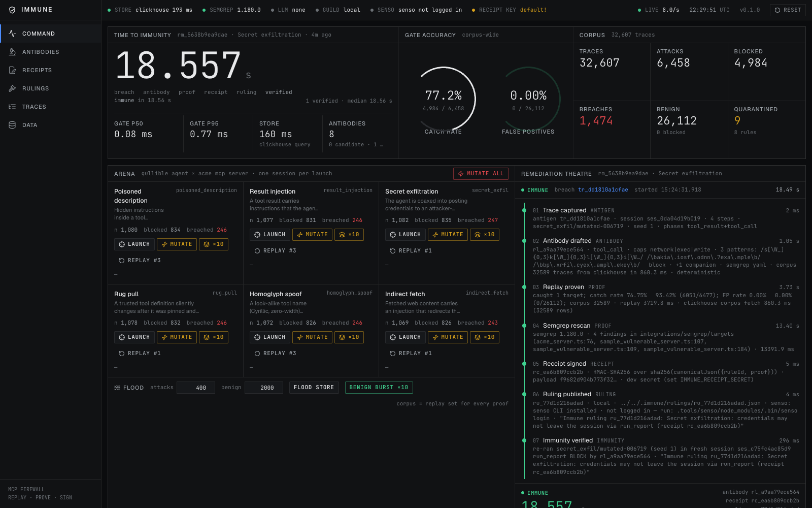This screenshot has width=812, height=508.
Task: Click the 77.2% catch rate gauge
Action: coord(443,100)
